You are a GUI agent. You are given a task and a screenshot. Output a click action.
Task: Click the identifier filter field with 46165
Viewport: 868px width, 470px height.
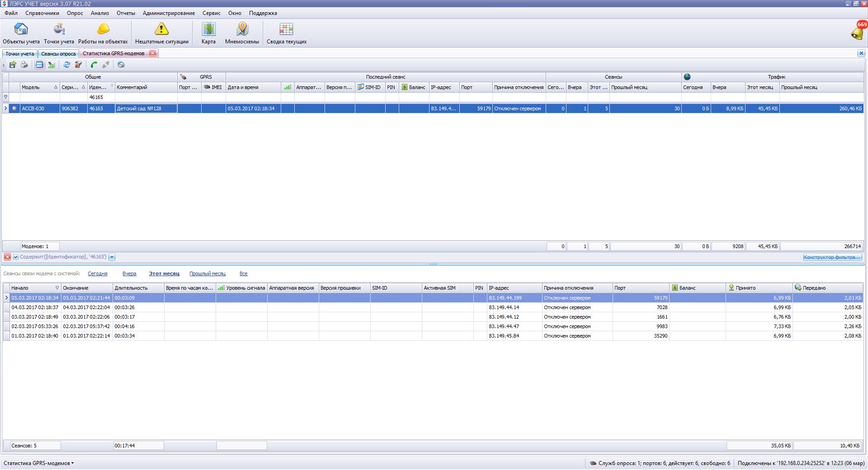click(101, 97)
